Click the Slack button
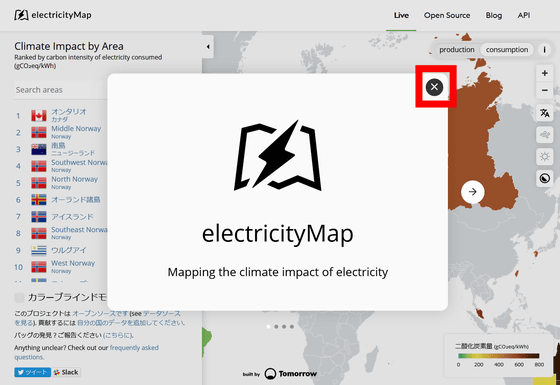This screenshot has width=560, height=385. pyautogui.click(x=66, y=372)
